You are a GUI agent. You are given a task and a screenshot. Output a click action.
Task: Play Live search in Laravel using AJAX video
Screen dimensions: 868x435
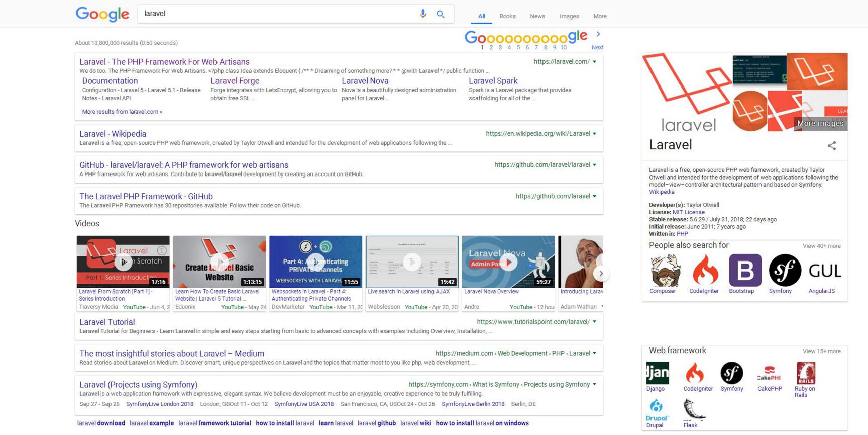(x=412, y=262)
